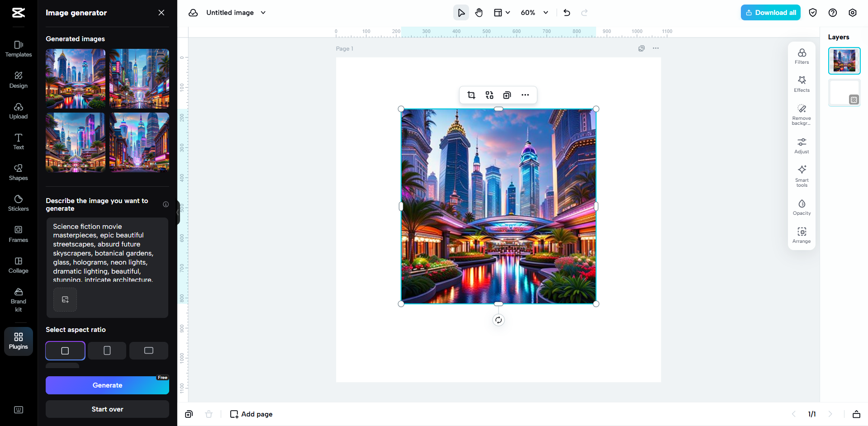
Task: Click the Generate button
Action: click(x=107, y=385)
